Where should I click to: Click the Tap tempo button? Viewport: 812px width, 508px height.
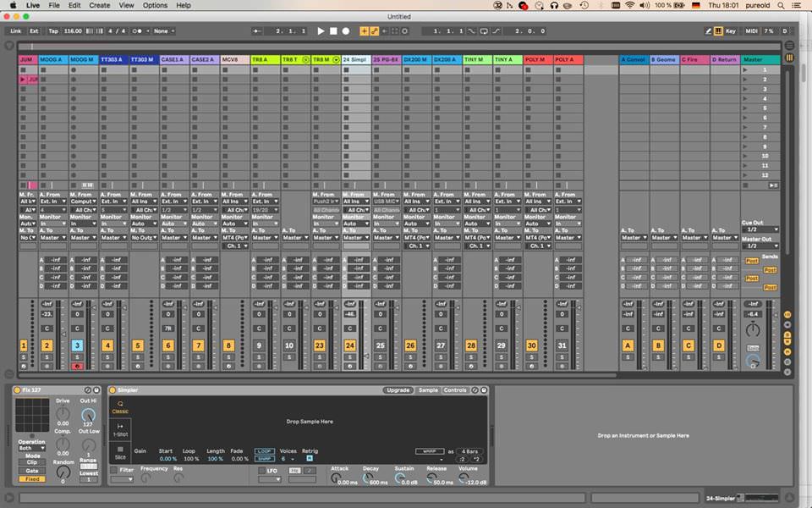(x=53, y=31)
